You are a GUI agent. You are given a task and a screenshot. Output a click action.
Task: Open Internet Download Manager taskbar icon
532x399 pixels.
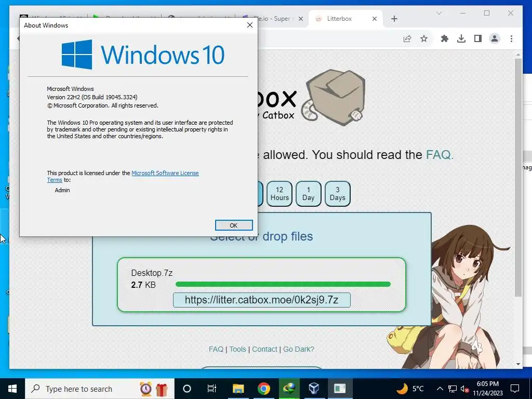click(289, 389)
